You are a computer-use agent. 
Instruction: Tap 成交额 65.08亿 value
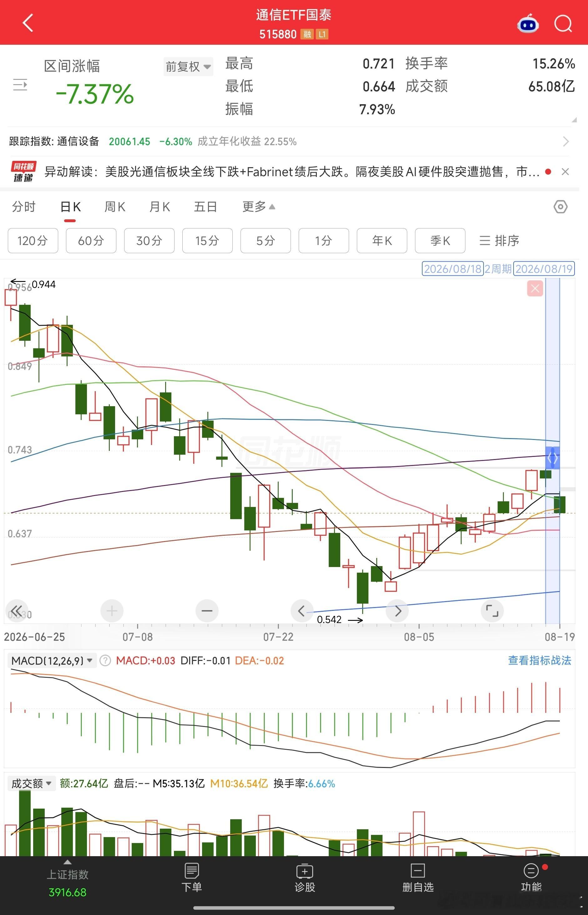(x=551, y=87)
